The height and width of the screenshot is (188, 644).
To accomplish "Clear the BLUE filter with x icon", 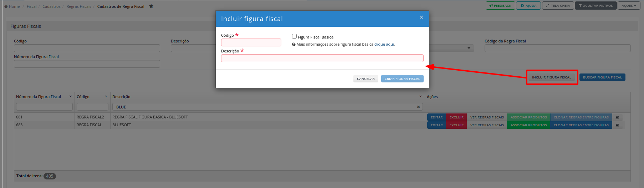I will click(x=418, y=107).
